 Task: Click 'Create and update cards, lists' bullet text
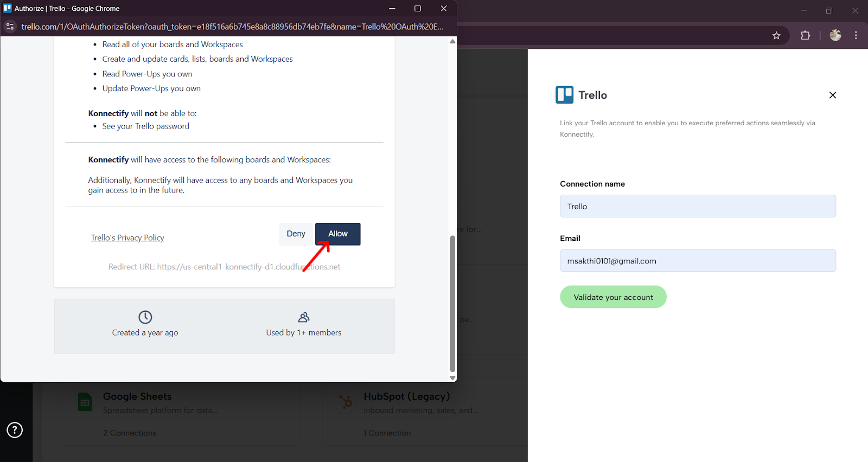pos(197,59)
